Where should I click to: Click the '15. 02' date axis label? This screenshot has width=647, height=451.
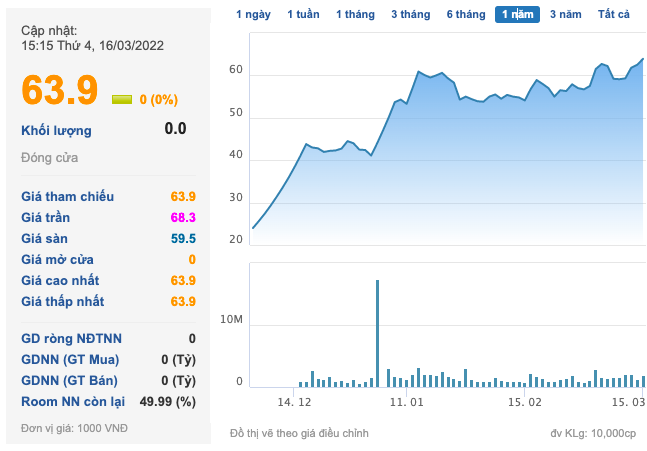pos(524,402)
